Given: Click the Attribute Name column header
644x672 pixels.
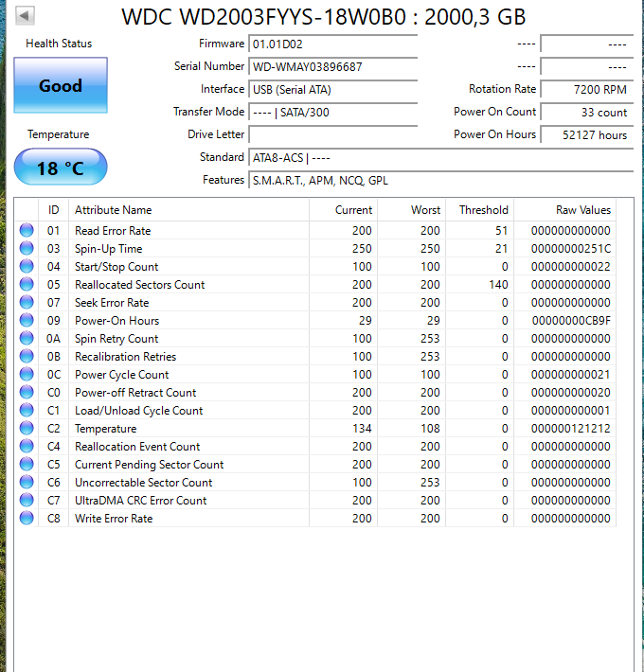Looking at the screenshot, I should point(188,210).
